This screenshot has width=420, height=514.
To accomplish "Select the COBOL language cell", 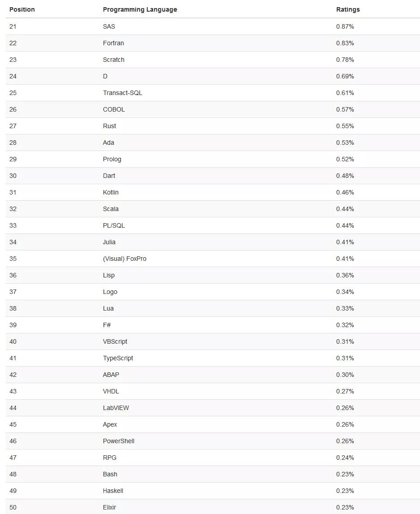I will tap(114, 109).
